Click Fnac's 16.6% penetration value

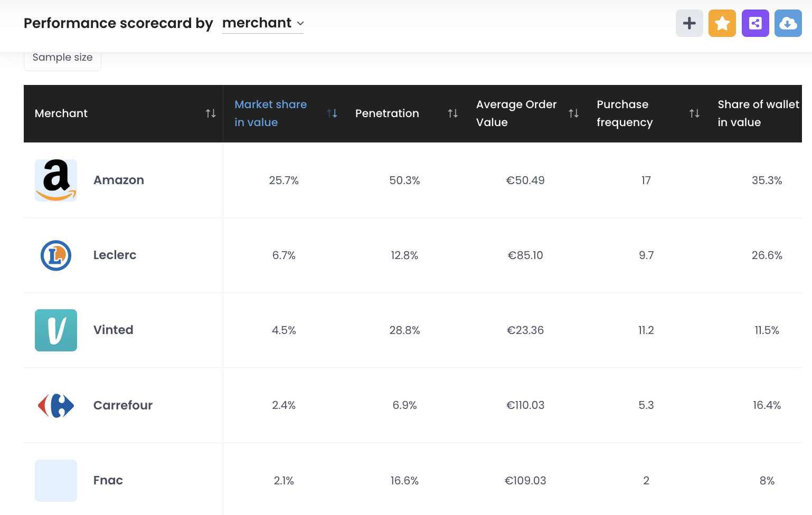coord(405,481)
